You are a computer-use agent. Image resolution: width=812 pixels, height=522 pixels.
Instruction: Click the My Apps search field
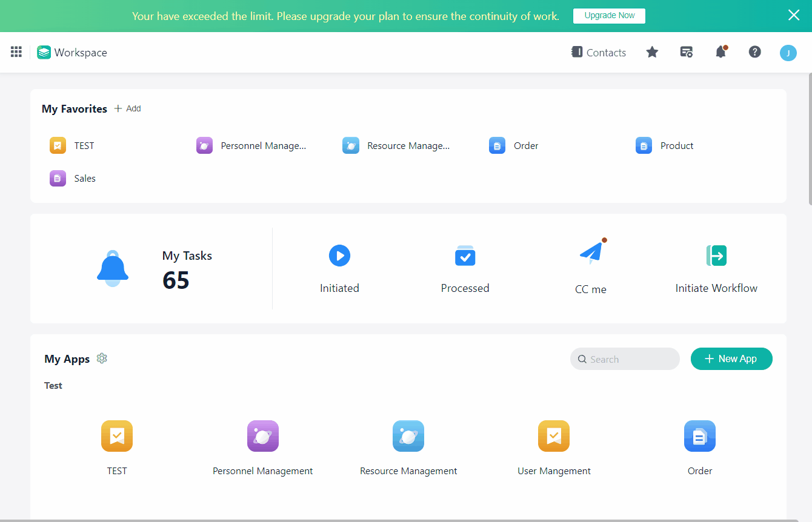[x=625, y=359]
